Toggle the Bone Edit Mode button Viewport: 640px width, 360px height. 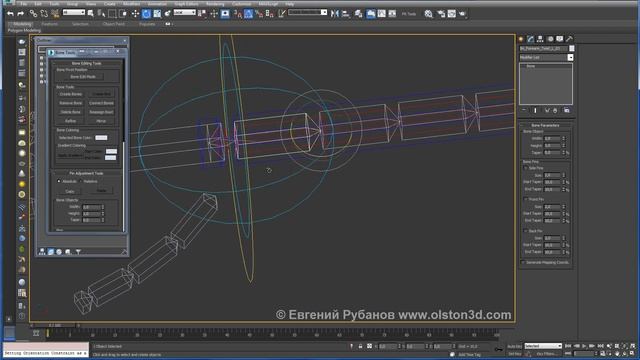pyautogui.click(x=83, y=77)
